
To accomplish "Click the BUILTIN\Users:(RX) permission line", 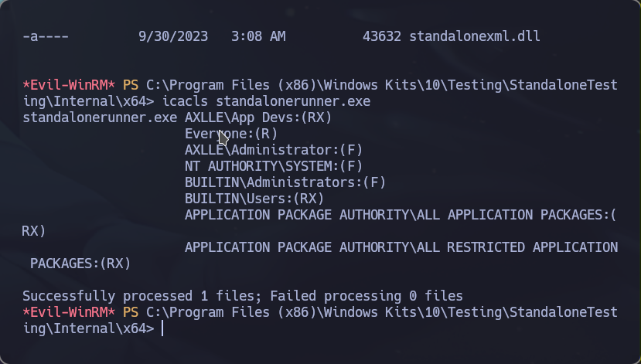I will 254,199.
